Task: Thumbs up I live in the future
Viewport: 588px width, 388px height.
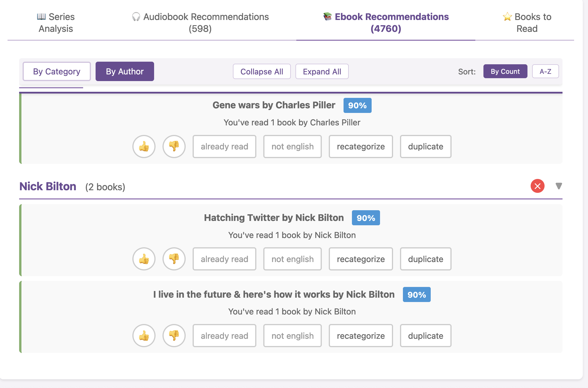Action: [x=144, y=336]
